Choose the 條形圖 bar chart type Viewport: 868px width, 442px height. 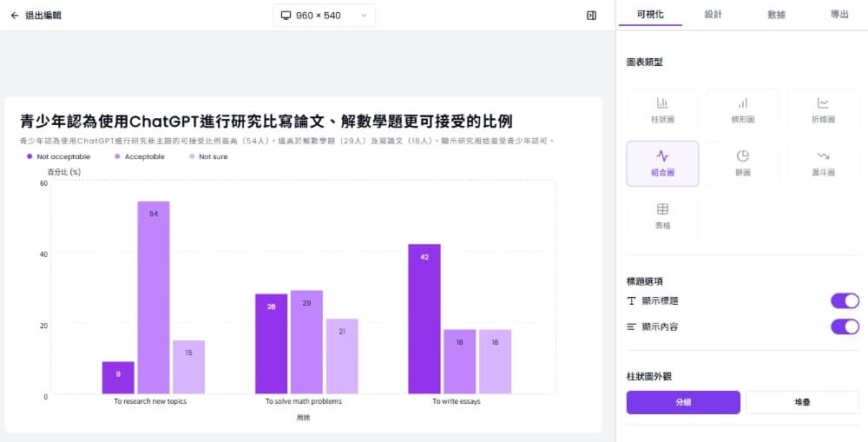[x=742, y=109]
